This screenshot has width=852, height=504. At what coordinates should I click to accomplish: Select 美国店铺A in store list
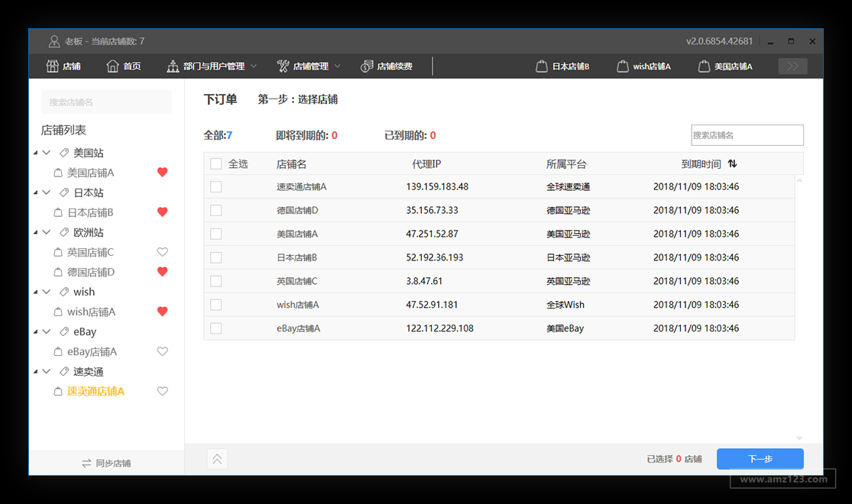tap(90, 173)
